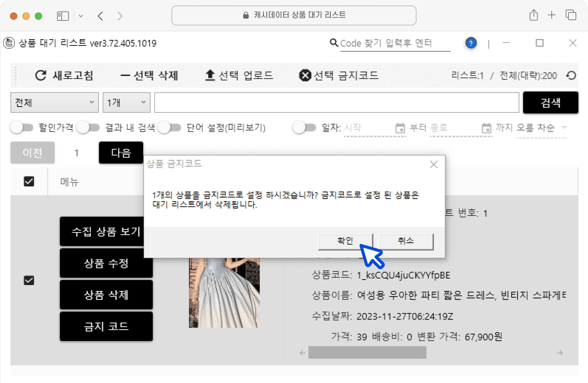Open a new Safari tab
This screenshot has height=383, width=588.
click(551, 15)
